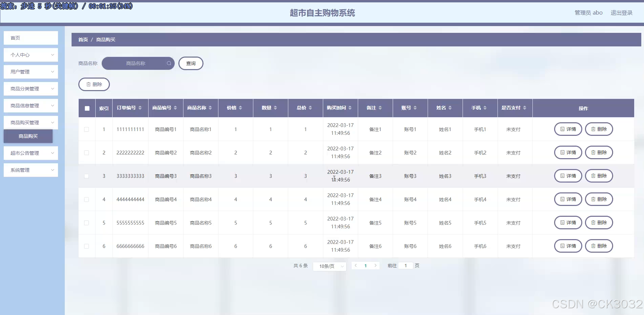This screenshot has height=315, width=644.
Task: Sort the 购买时间 column using its arrows
Action: [x=350, y=108]
